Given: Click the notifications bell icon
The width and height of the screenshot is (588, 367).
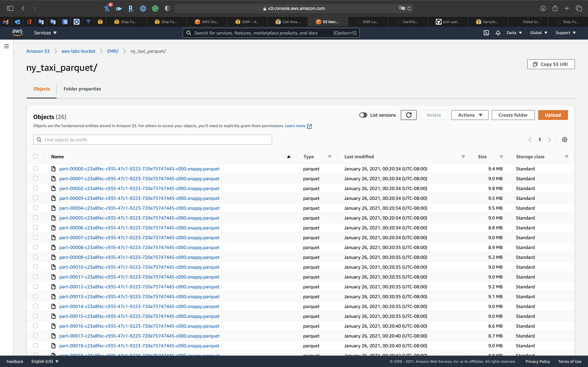Looking at the screenshot, I should (x=498, y=33).
